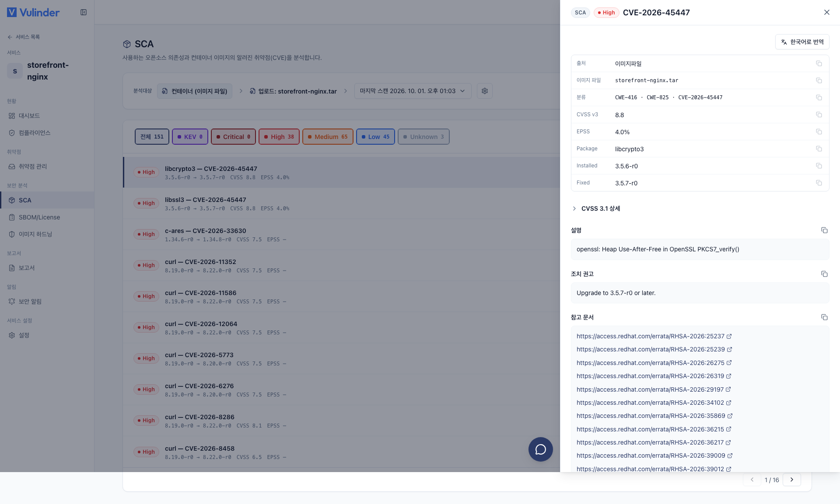Open the chat support bubble

point(540,449)
